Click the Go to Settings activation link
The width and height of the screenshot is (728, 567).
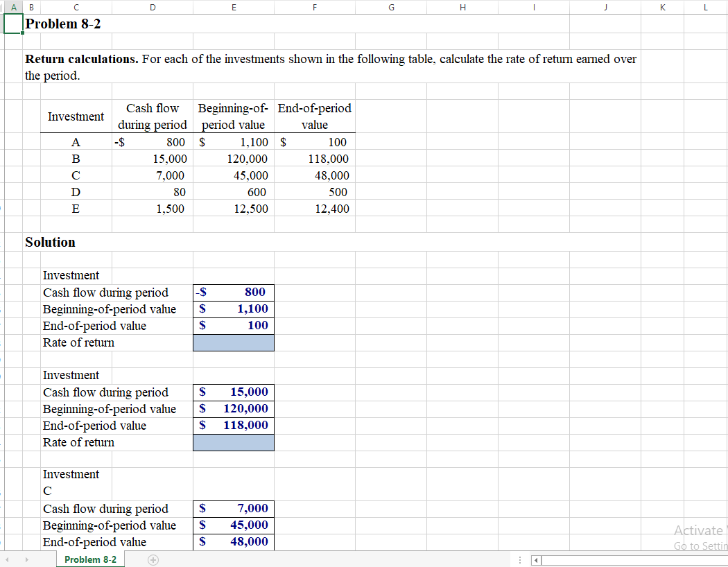(x=700, y=546)
